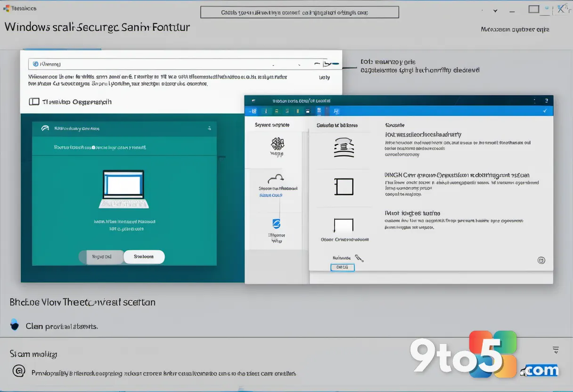Click the options dots in front window title bar
The width and height of the screenshot is (573, 392).
click(535, 101)
